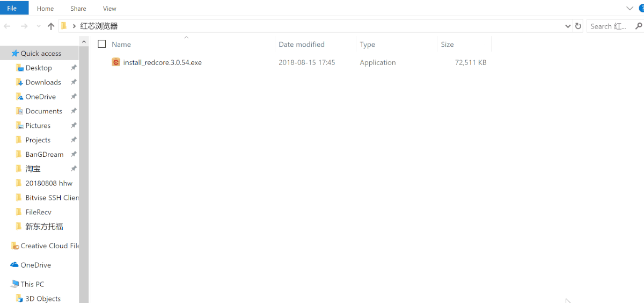Click the Quick access star icon
The height and width of the screenshot is (303, 644).
coord(15,53)
